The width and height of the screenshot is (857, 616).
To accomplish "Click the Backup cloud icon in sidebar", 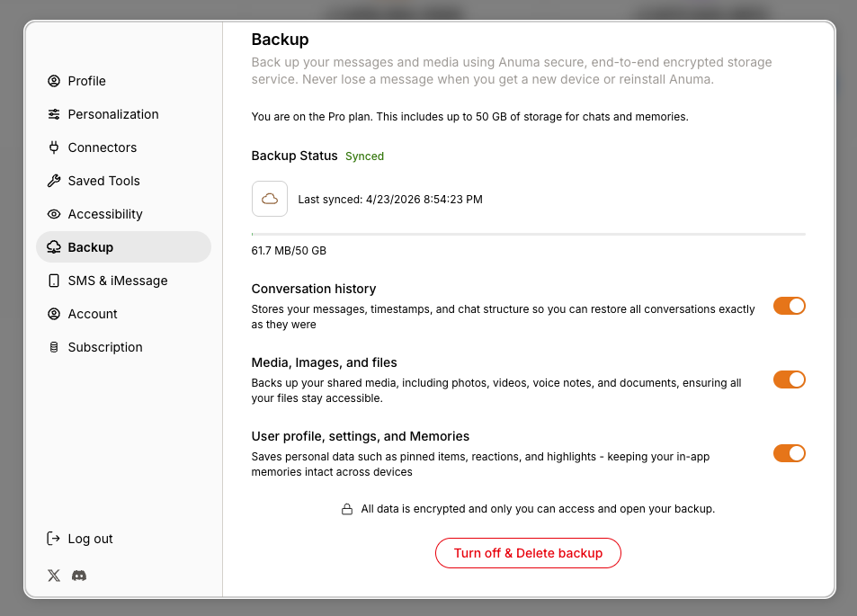I will click(x=55, y=246).
